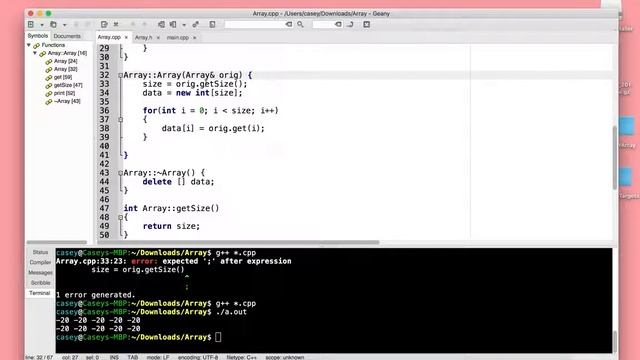
Task: Click the terminal prompt cursor
Action: pyautogui.click(x=218, y=337)
